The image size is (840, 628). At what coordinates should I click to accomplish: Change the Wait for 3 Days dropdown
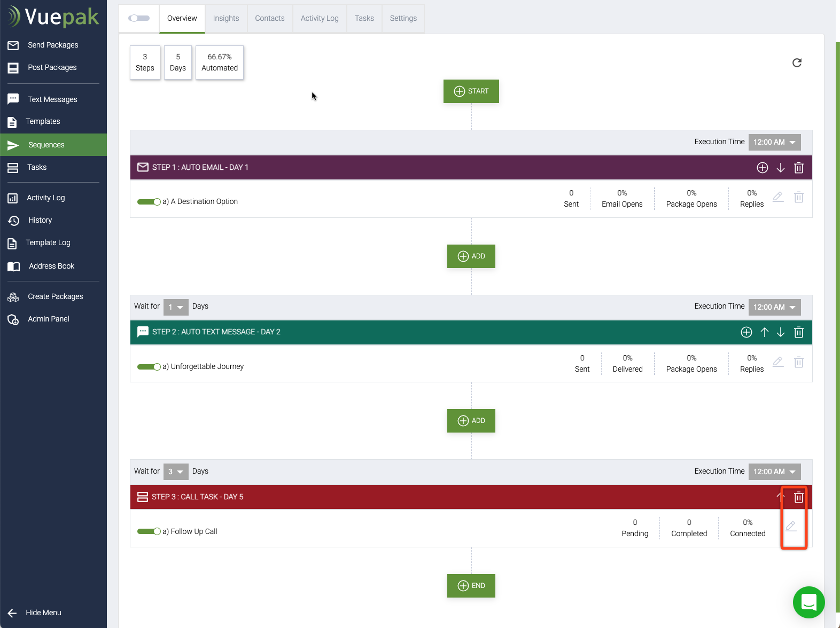point(176,472)
